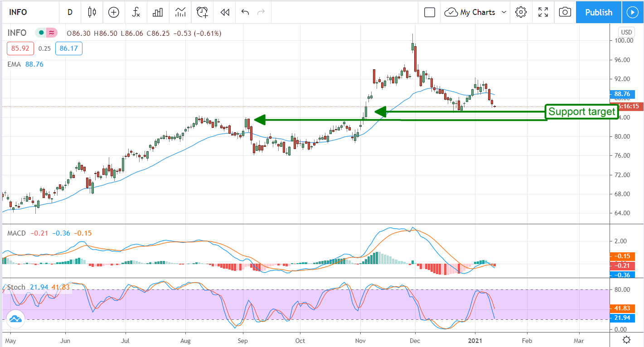Open chart settings gear in top toolbar
The height and width of the screenshot is (347, 644).
click(x=521, y=12)
